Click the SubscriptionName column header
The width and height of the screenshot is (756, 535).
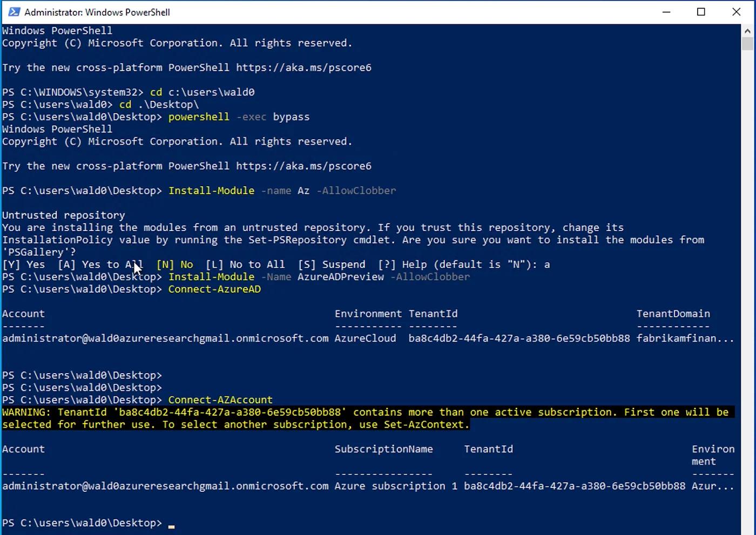tap(383, 449)
